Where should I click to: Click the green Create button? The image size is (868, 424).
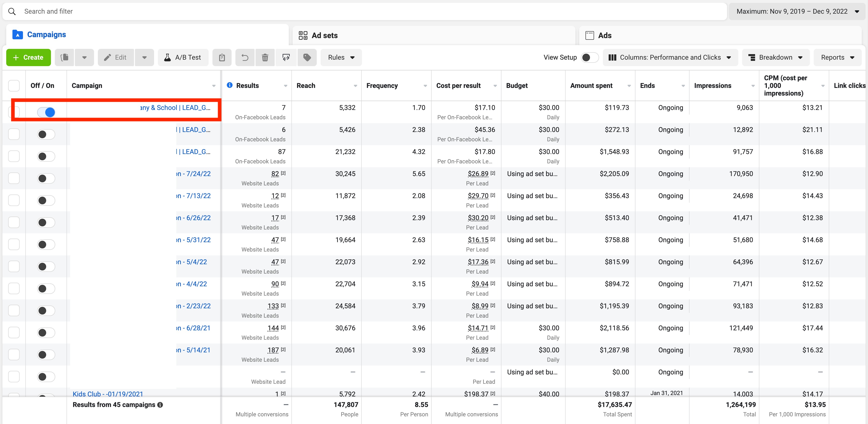[28, 57]
